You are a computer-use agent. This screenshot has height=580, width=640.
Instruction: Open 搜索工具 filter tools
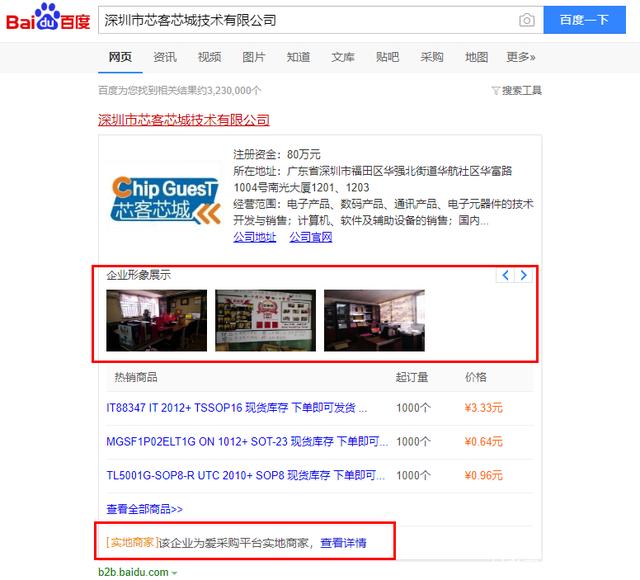coord(517,91)
